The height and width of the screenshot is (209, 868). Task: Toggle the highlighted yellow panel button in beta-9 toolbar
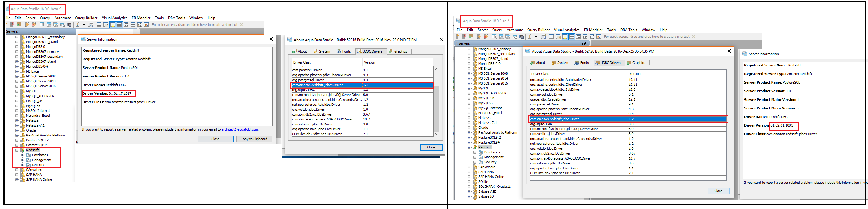tap(112, 25)
